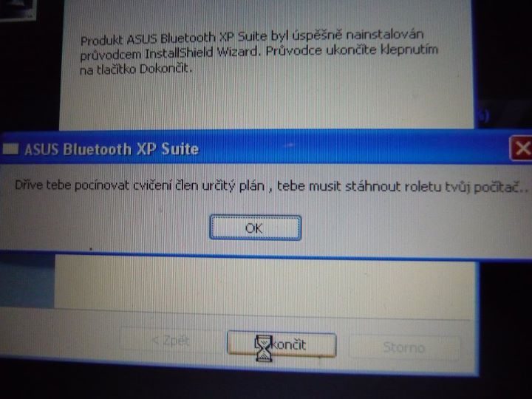Click the dark desktop area below the installer
Image resolution: width=532 pixels, height=399 pixels.
(265, 385)
